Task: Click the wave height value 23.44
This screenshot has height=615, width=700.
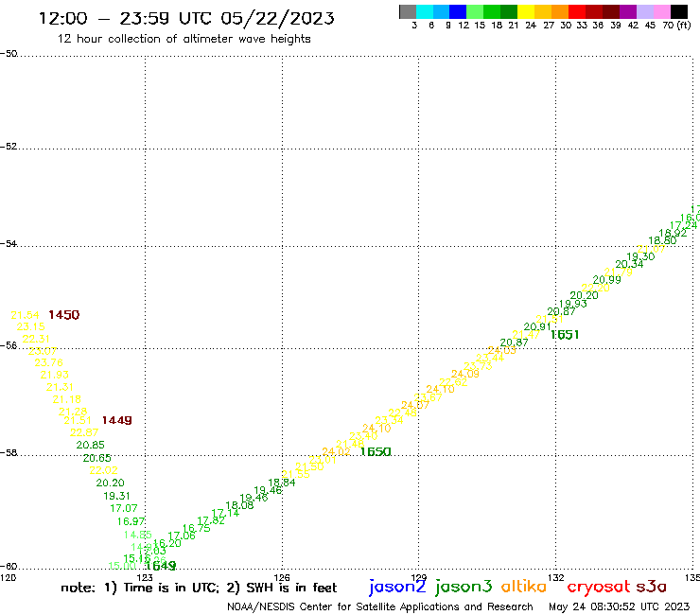Action: coord(490,358)
